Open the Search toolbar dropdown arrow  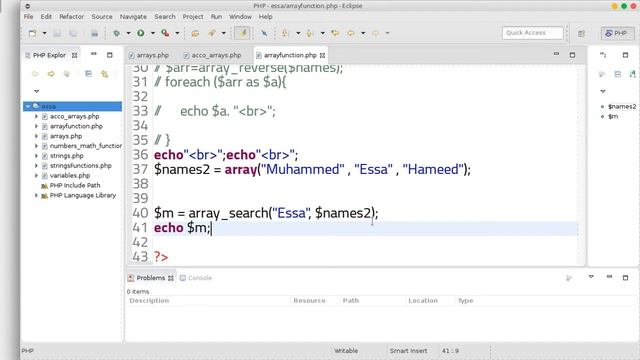point(223,33)
